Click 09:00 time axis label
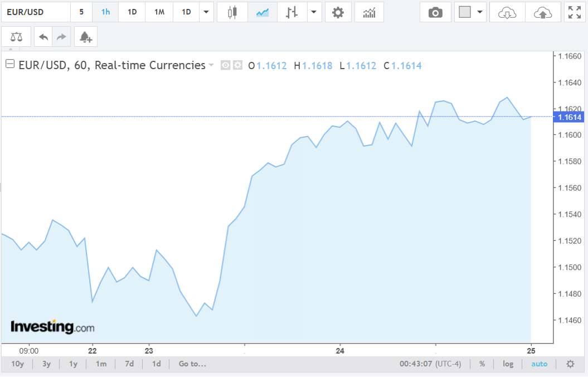Image resolution: width=588 pixels, height=377 pixels. tap(29, 351)
